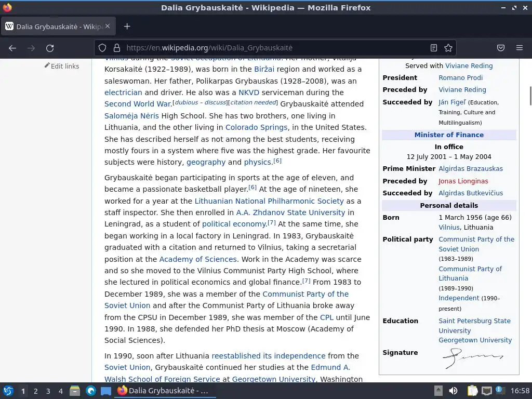Open the Vilnius birthplace link in infobox

click(x=449, y=228)
